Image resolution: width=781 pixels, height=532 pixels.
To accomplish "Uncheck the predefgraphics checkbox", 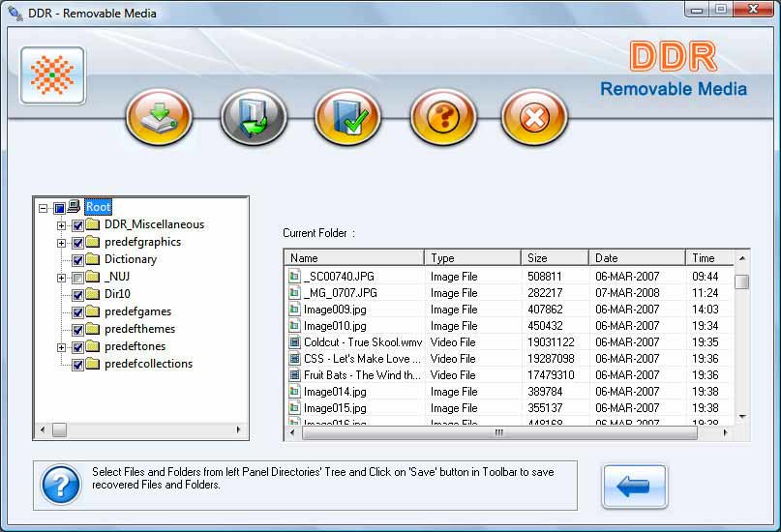I will pos(77,243).
